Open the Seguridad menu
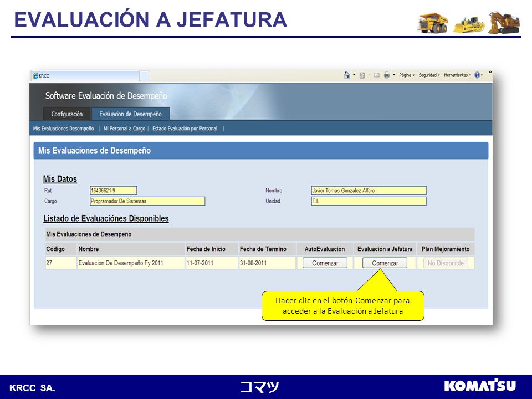Viewport: 532px width, 399px height. pyautogui.click(x=429, y=75)
